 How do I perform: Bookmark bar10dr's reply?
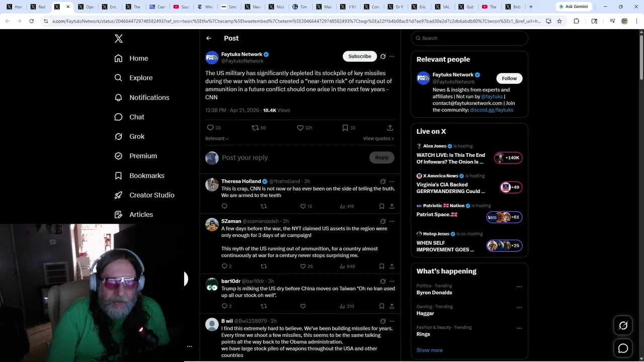(x=381, y=306)
